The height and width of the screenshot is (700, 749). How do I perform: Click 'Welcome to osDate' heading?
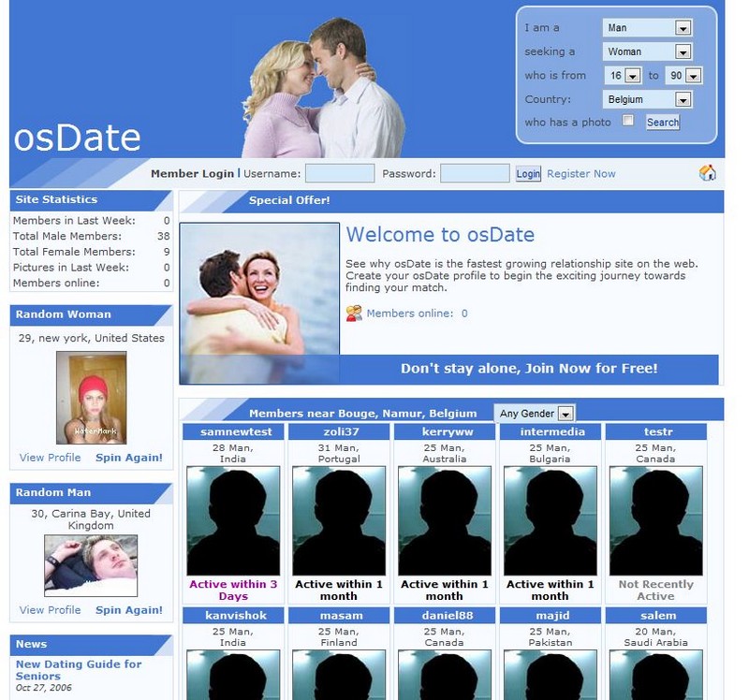[440, 235]
